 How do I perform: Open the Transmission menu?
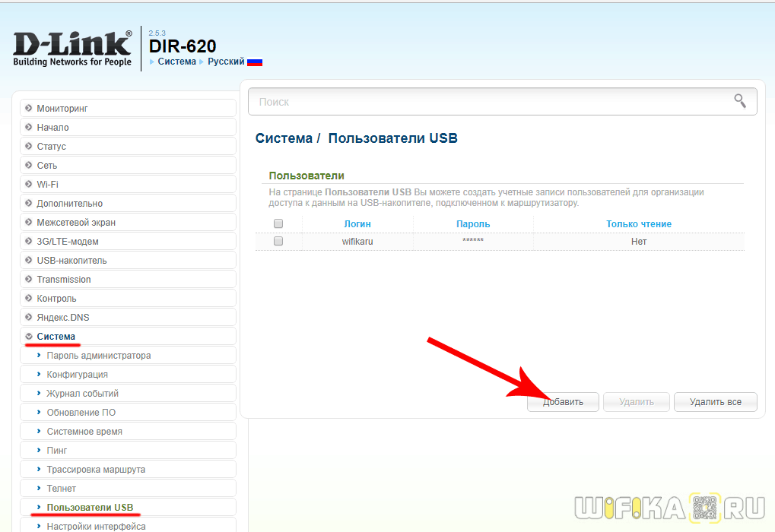click(128, 280)
